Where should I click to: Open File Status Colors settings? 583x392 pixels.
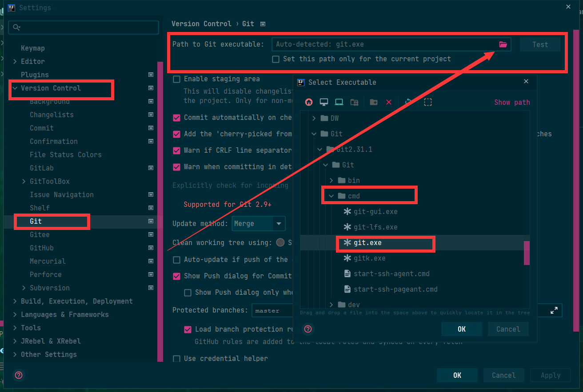point(66,155)
